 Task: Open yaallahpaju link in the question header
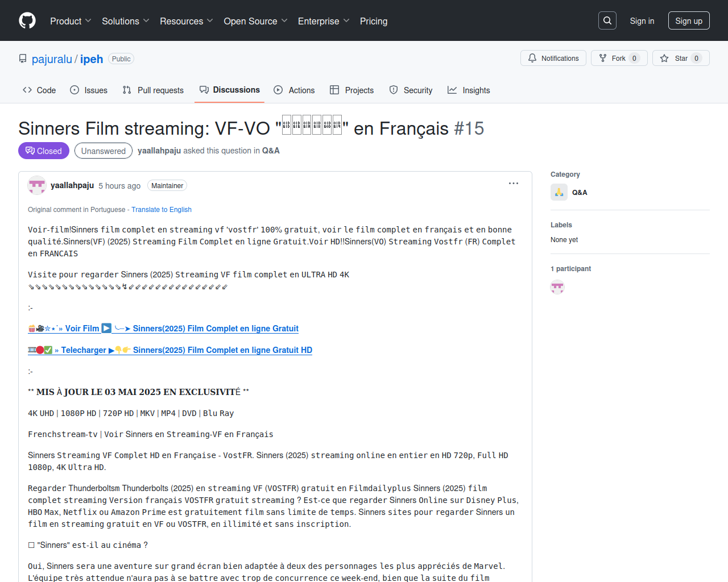click(x=159, y=151)
